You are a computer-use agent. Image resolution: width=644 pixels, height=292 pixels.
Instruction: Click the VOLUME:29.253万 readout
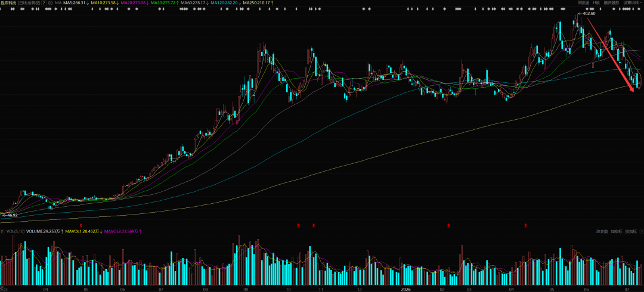click(x=44, y=232)
